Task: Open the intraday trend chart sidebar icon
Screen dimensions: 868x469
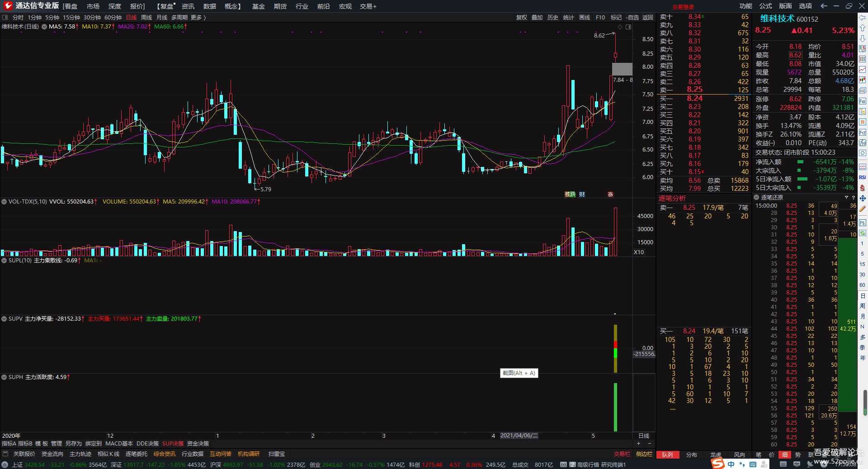Action: click(863, 70)
